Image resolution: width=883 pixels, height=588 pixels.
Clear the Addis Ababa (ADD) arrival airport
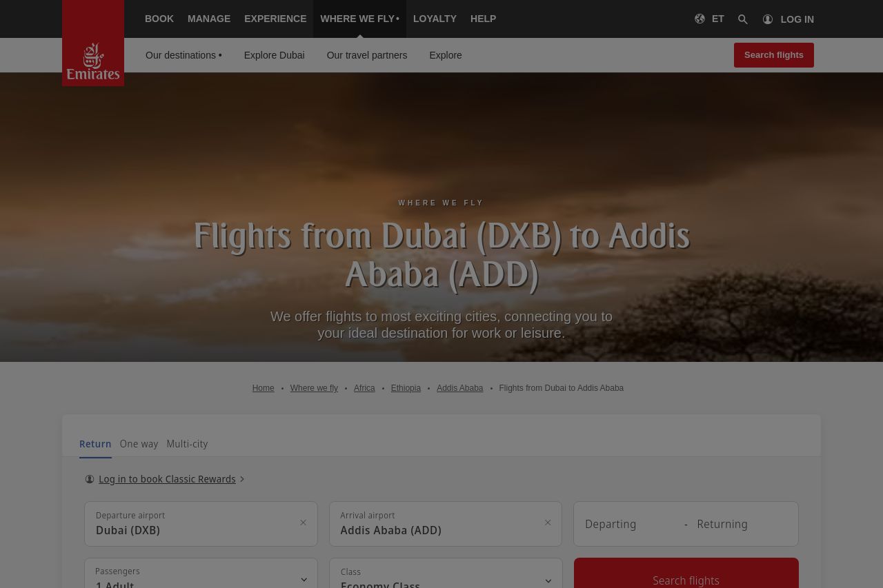[548, 523]
